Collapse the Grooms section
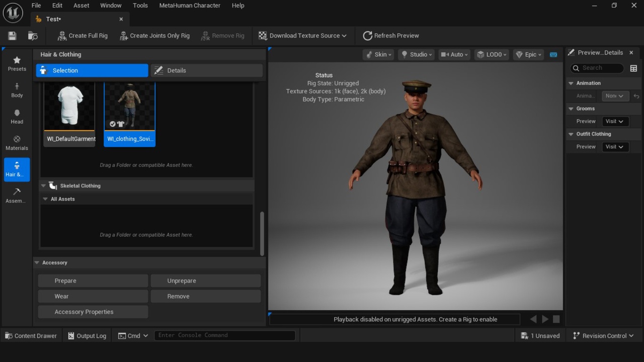 571,109
